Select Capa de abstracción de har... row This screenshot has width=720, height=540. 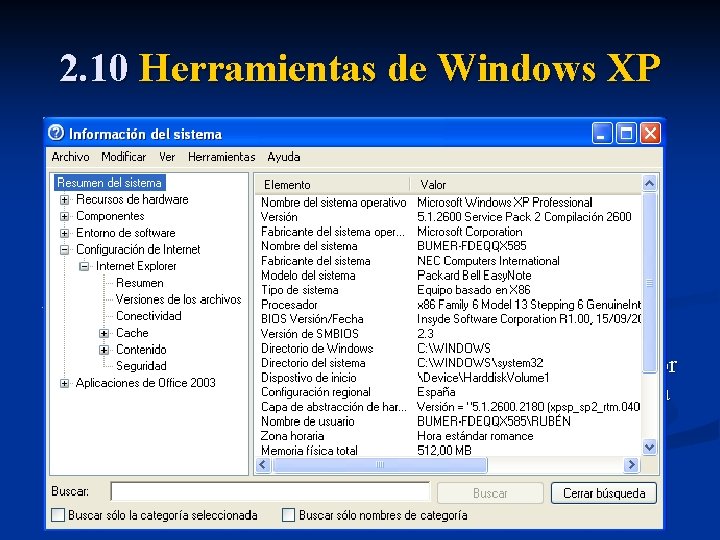tap(448, 407)
